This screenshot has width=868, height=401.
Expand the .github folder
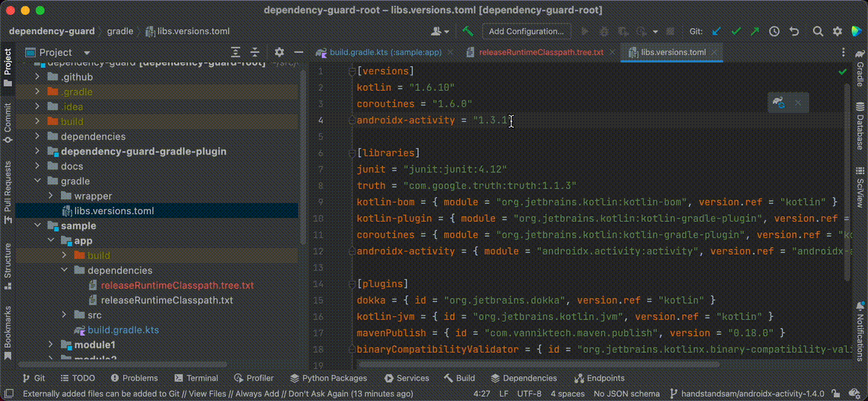pos(37,77)
